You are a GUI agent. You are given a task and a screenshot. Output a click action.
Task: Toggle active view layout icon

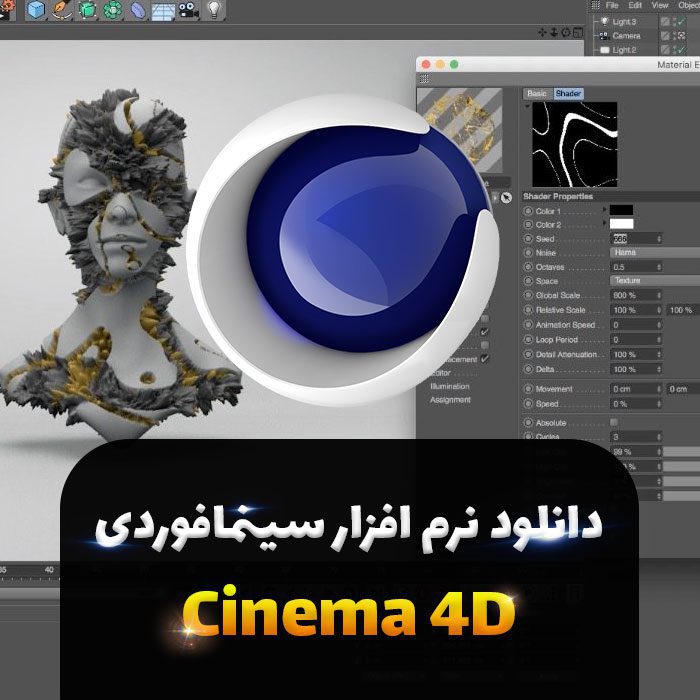pyautogui.click(x=578, y=32)
